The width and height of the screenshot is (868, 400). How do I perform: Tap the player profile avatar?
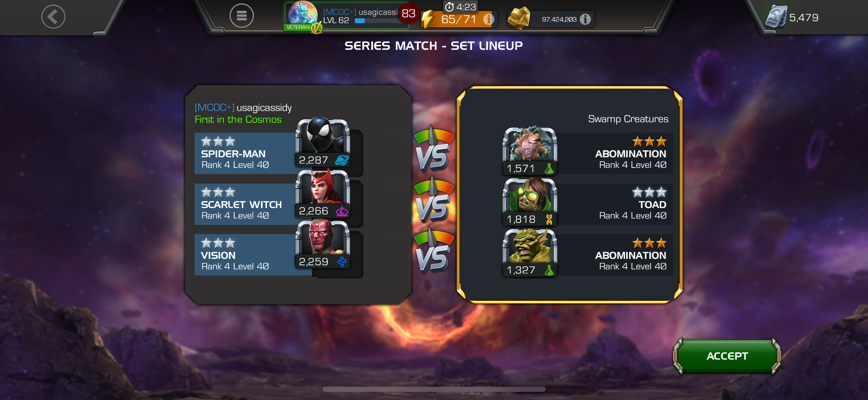pos(302,15)
